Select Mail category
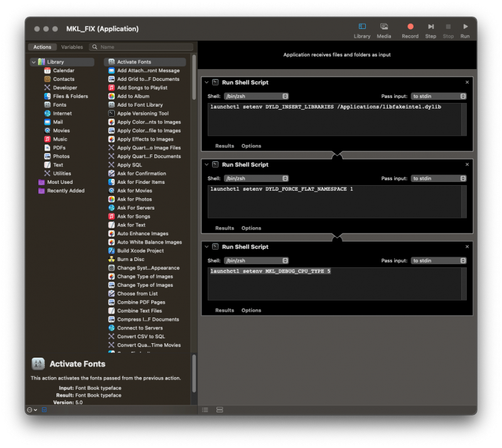Image resolution: width=502 pixels, height=448 pixels. click(58, 122)
